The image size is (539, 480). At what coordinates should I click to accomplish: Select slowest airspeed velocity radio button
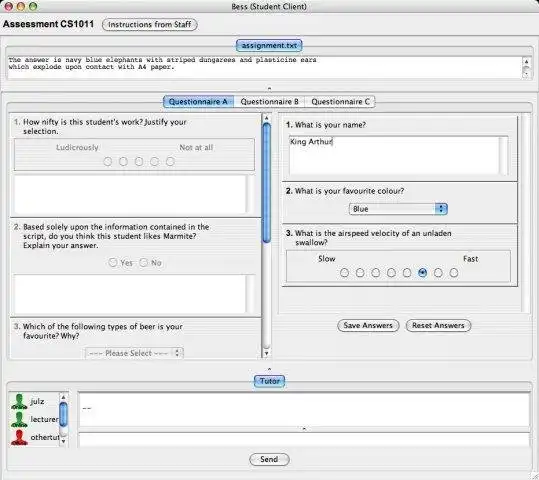coord(344,273)
